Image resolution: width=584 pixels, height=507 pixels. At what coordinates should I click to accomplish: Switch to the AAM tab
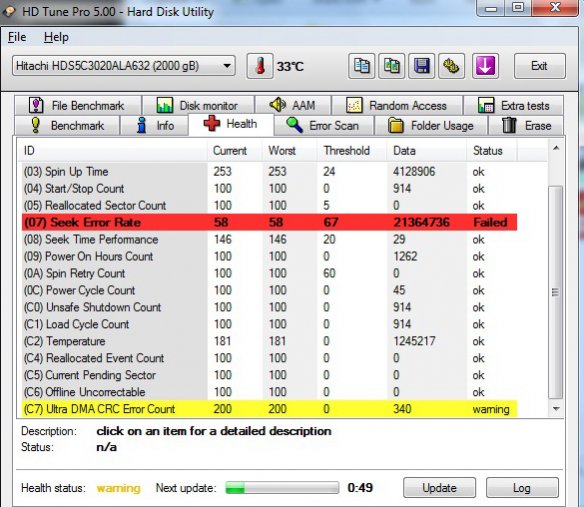[293, 105]
